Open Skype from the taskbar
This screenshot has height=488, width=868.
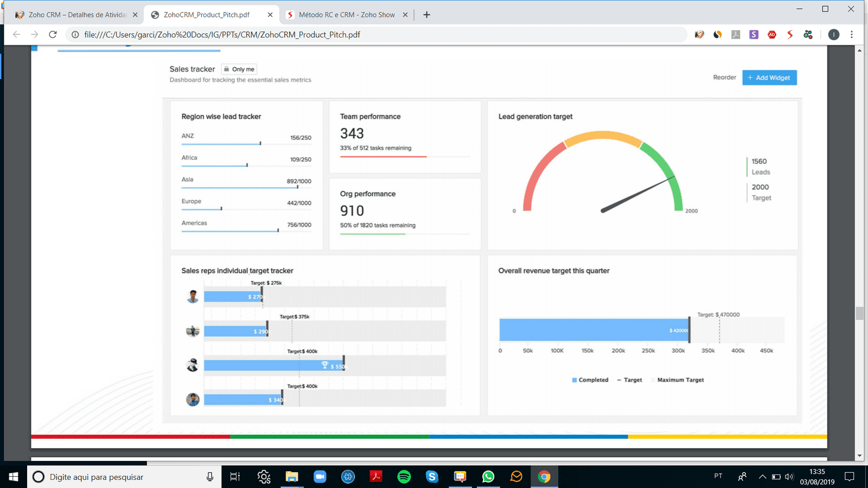432,477
